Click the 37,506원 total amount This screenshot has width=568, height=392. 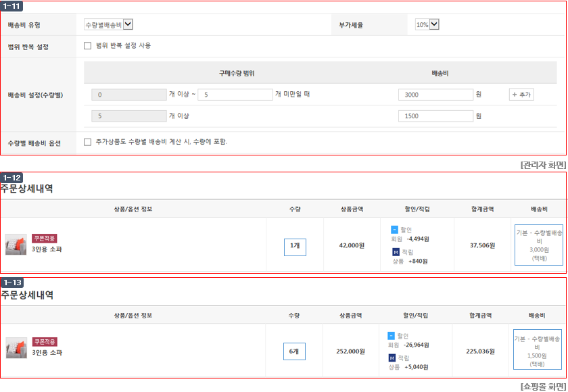pyautogui.click(x=482, y=245)
